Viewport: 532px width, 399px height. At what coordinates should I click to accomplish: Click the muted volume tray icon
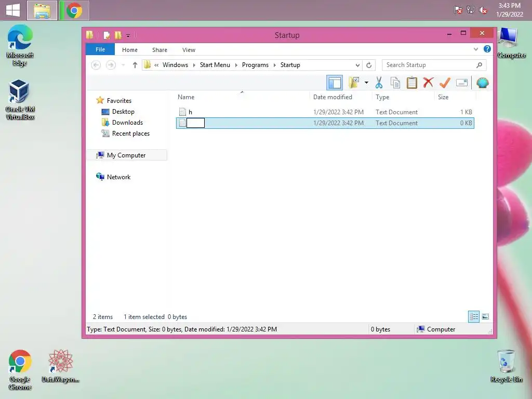pyautogui.click(x=483, y=10)
